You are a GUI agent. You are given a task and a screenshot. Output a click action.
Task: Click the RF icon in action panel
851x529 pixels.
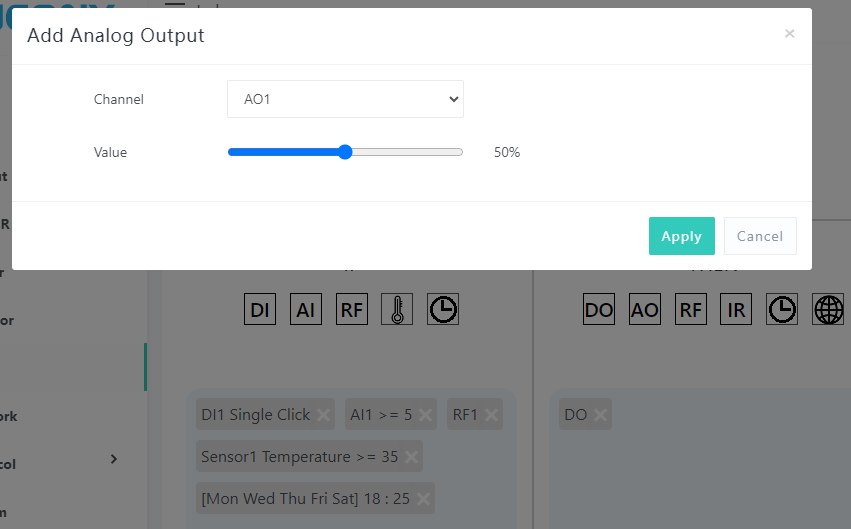click(x=691, y=310)
